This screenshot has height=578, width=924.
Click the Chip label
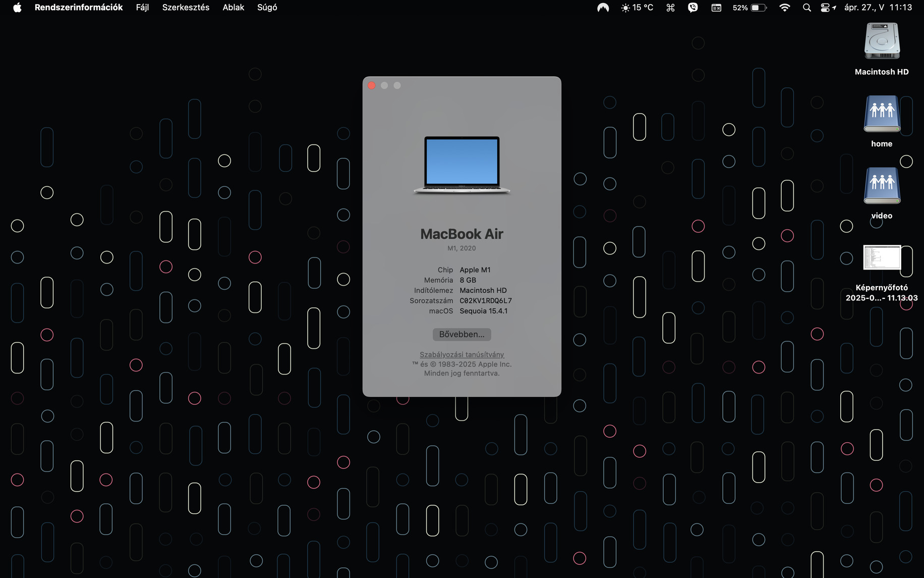pyautogui.click(x=445, y=270)
